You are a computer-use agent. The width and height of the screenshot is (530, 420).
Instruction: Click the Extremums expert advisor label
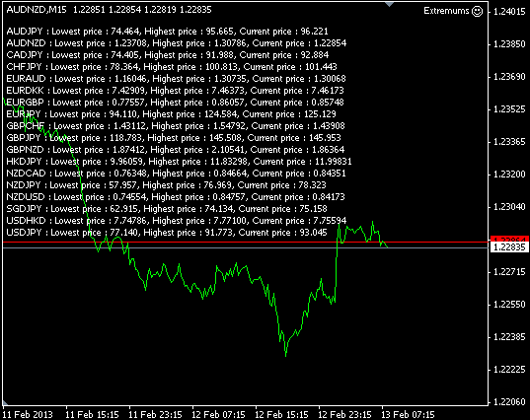coord(446,11)
